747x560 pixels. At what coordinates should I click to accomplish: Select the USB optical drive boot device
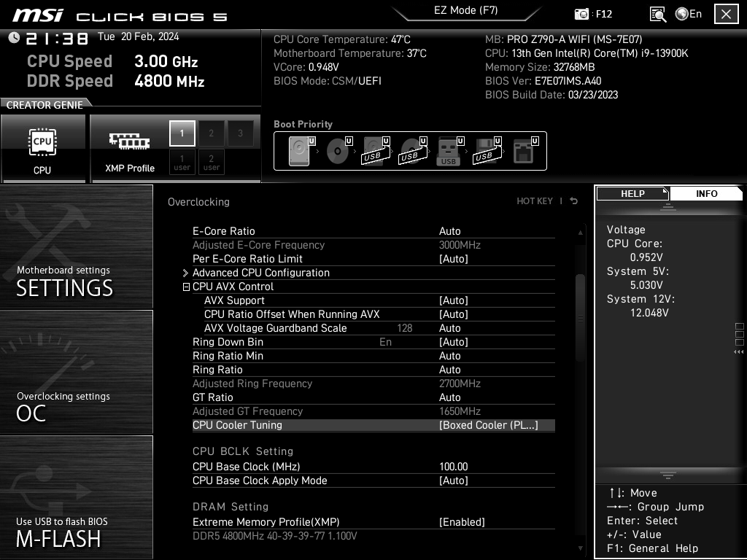pyautogui.click(x=413, y=151)
